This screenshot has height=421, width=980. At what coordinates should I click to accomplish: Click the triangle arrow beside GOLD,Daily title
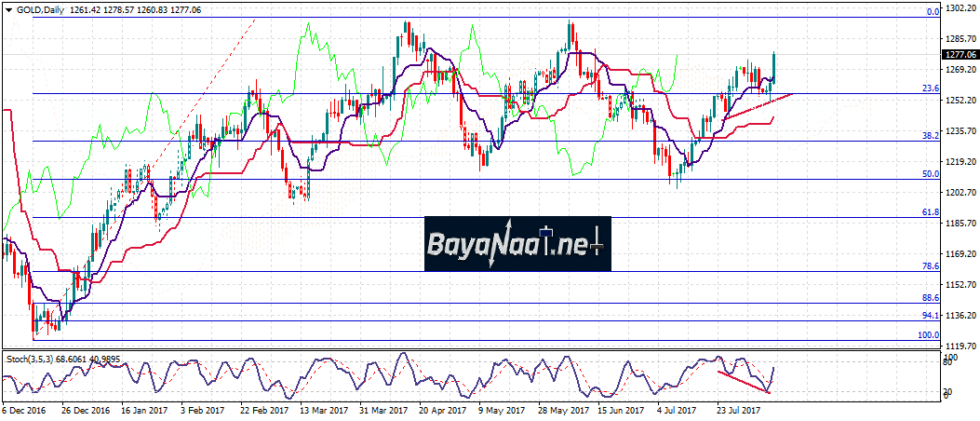coord(8,8)
